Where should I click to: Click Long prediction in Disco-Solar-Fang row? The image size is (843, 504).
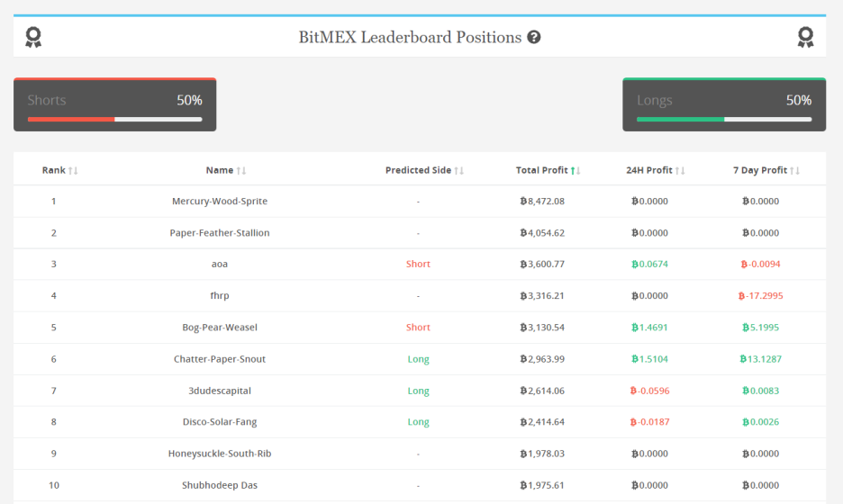click(418, 422)
